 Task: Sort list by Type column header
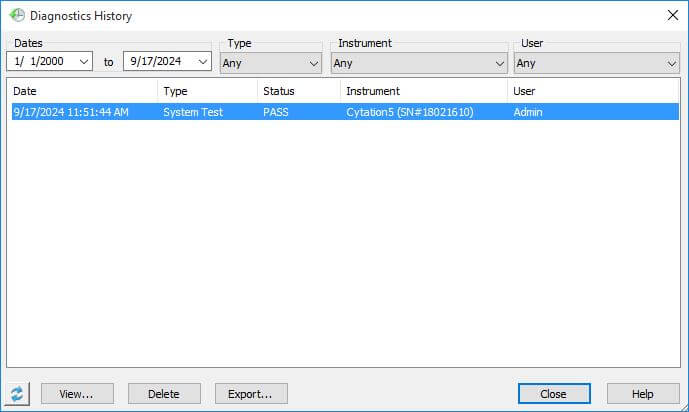(x=207, y=91)
